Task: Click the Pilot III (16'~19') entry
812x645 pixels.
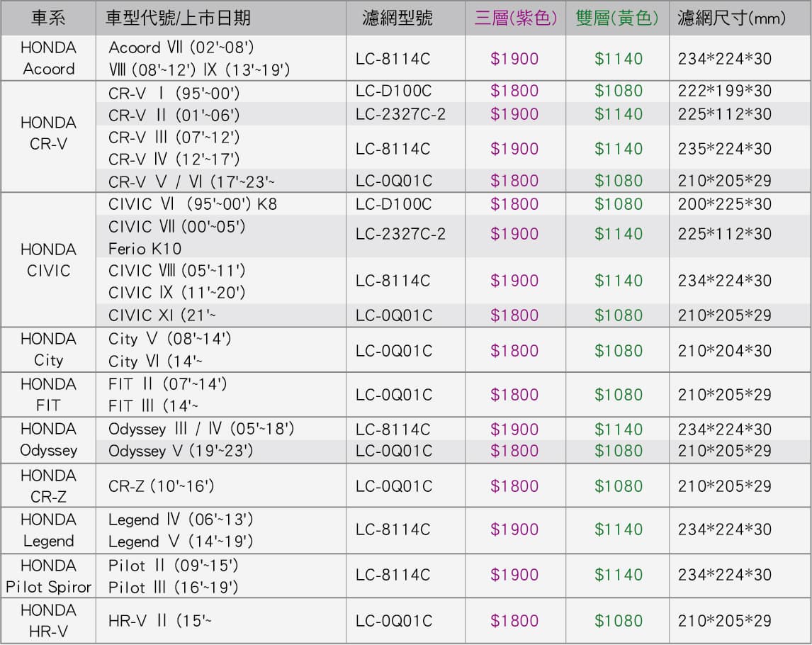Action: click(x=174, y=588)
